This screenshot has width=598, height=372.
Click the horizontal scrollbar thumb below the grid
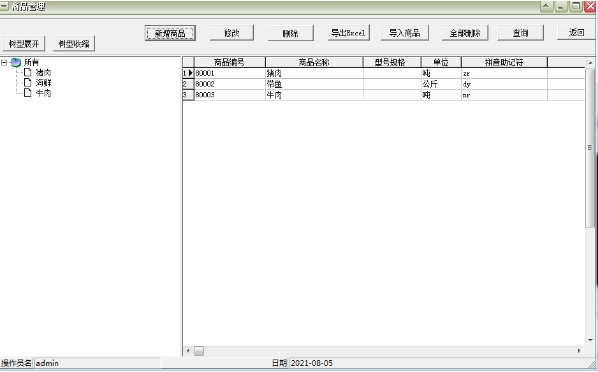tap(199, 351)
